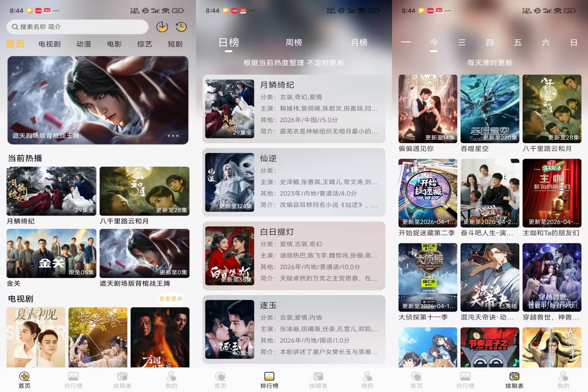Open 我的 profile via its bottom icon
The height and width of the screenshot is (392, 588).
tap(171, 377)
